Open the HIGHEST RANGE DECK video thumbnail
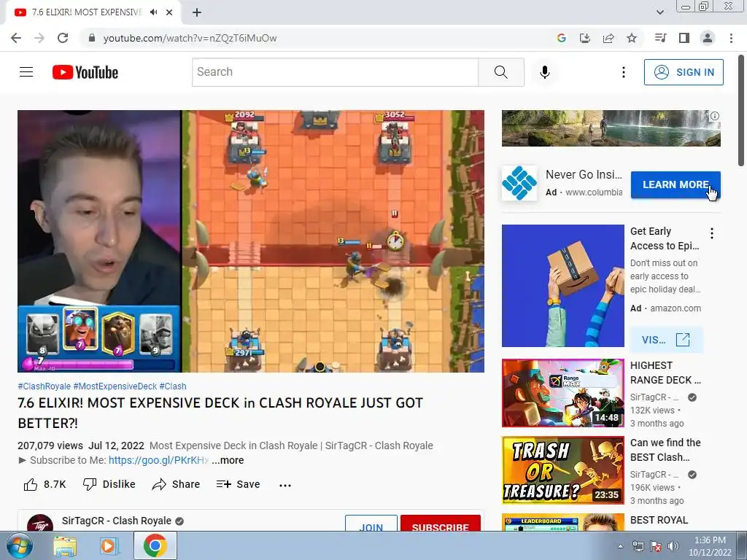Image resolution: width=747 pixels, height=560 pixels. click(562, 393)
